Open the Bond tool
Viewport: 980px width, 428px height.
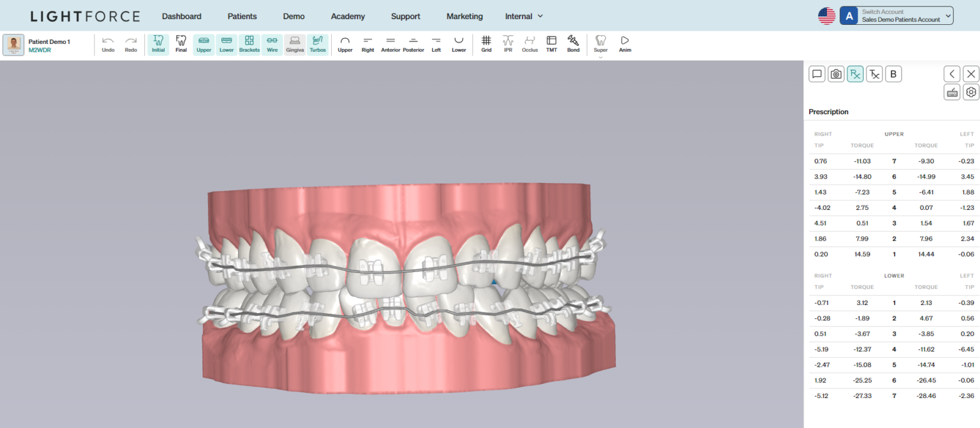point(573,44)
